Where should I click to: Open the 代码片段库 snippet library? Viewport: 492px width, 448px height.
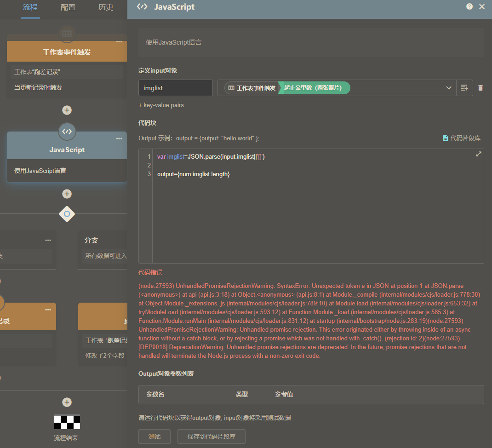click(x=461, y=138)
